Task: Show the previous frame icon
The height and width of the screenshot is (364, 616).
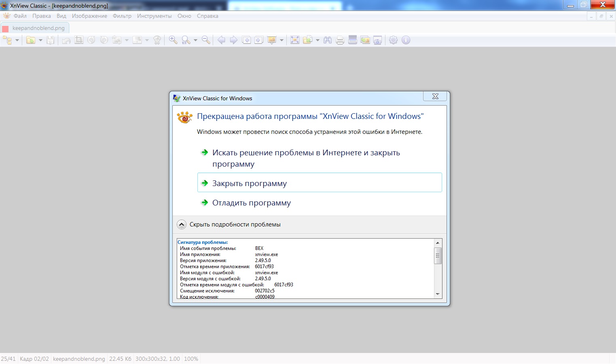Action: click(246, 40)
